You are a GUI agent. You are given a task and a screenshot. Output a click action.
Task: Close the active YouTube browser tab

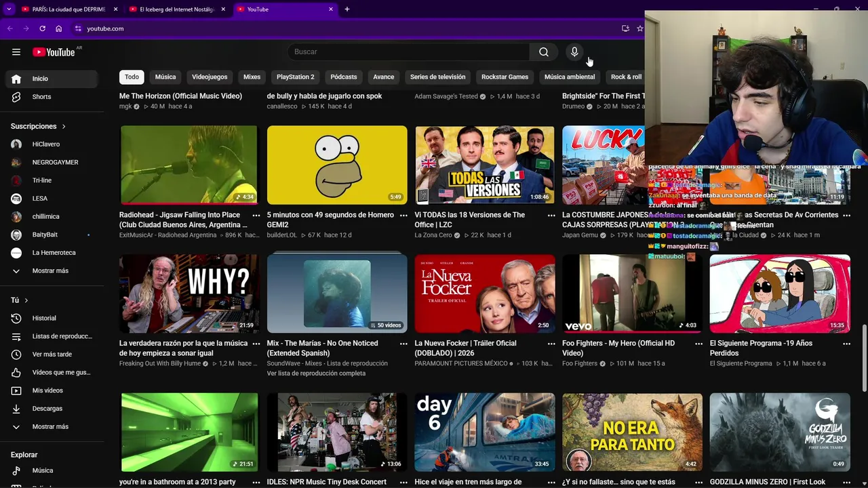coord(331,9)
